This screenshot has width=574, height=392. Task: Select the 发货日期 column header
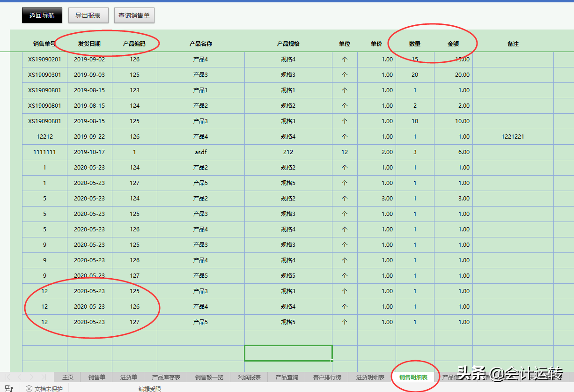(89, 44)
